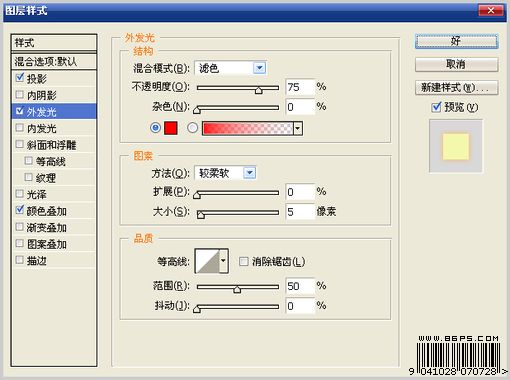Image resolution: width=510 pixels, height=380 pixels.
Task: Select the 颜色叠加 row label
Action: [47, 211]
